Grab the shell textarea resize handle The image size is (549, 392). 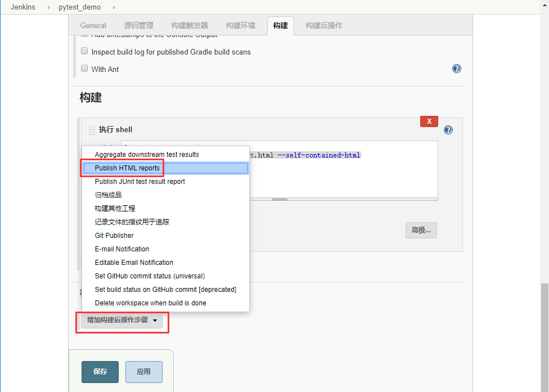pyautogui.click(x=280, y=199)
